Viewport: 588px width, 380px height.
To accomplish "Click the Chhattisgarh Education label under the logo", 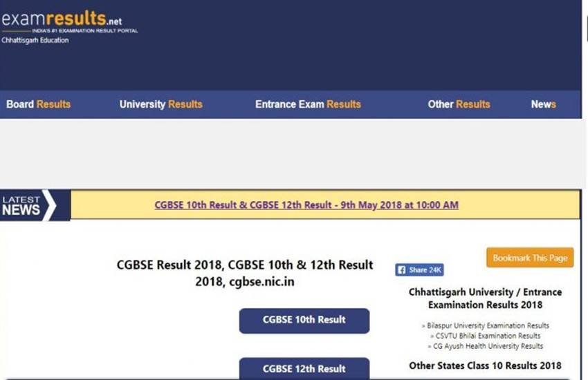I will coord(35,40).
